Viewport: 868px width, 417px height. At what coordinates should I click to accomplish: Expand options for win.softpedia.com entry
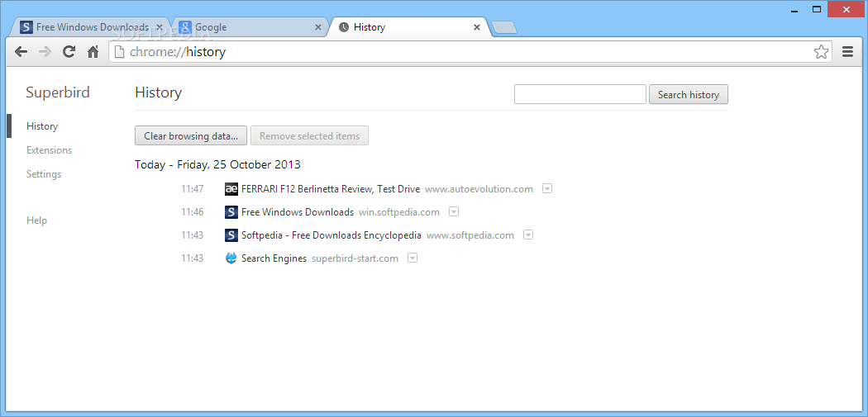click(454, 212)
